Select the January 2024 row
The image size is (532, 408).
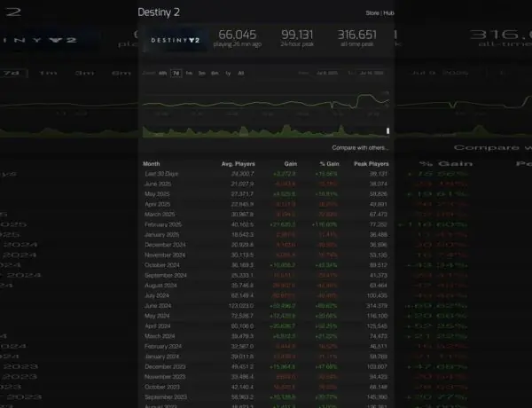click(266, 357)
